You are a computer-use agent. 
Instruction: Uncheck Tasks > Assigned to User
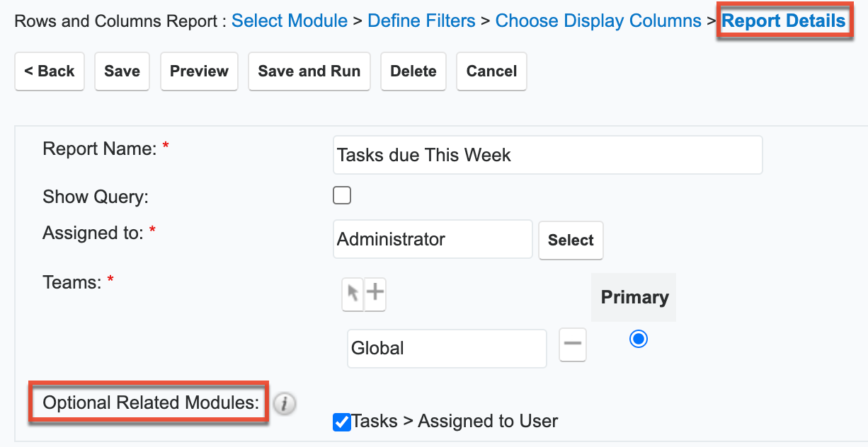(342, 422)
